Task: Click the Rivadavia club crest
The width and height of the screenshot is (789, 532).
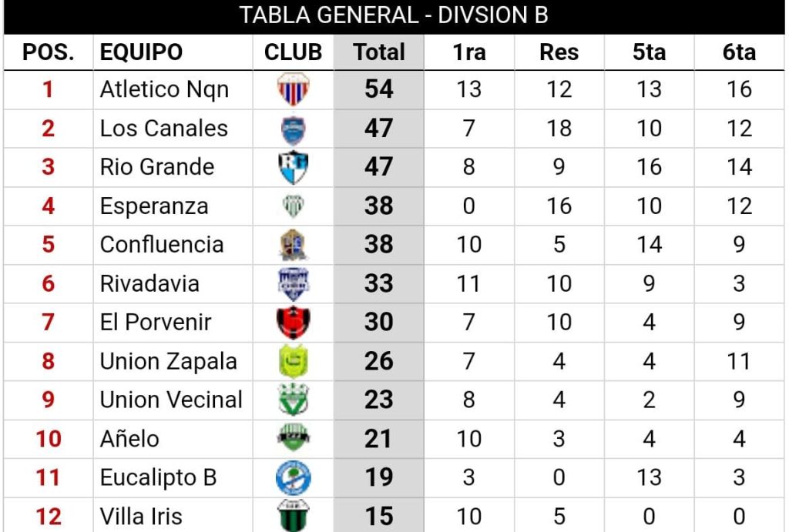Action: pos(293,284)
